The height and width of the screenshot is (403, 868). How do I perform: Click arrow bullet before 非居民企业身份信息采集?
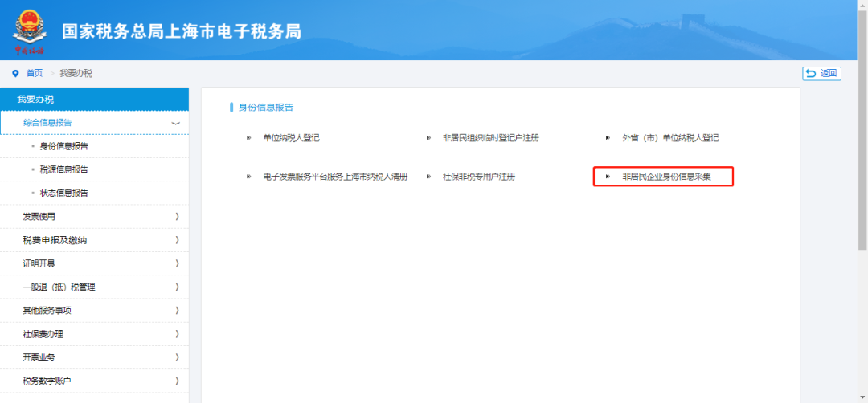(x=608, y=177)
